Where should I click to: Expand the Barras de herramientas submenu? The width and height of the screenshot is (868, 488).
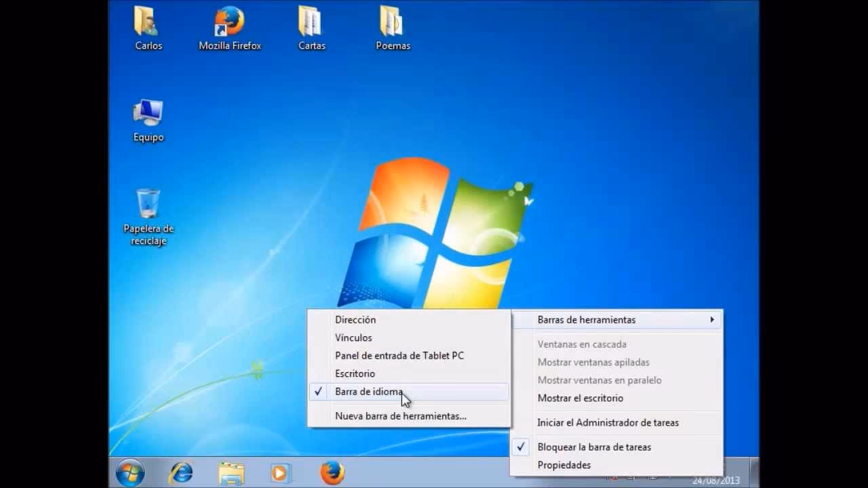point(587,319)
